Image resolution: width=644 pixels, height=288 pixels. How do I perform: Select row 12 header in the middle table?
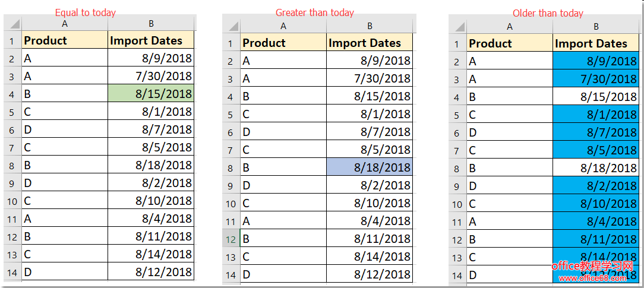click(x=231, y=239)
